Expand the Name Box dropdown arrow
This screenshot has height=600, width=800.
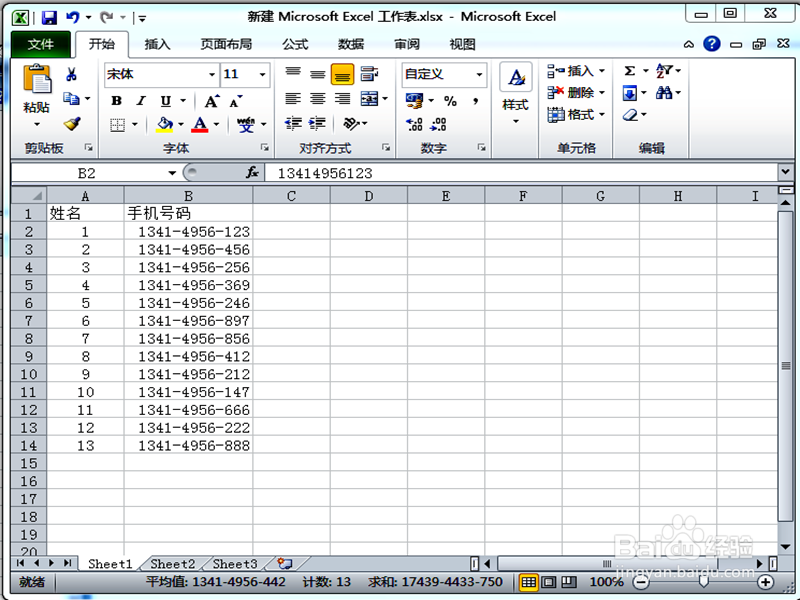(x=172, y=173)
